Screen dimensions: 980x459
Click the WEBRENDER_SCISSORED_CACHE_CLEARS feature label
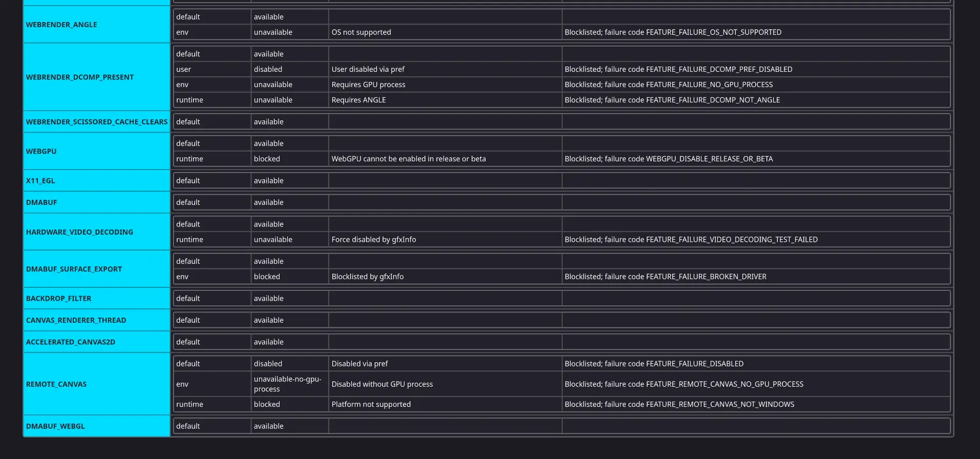[x=97, y=122]
